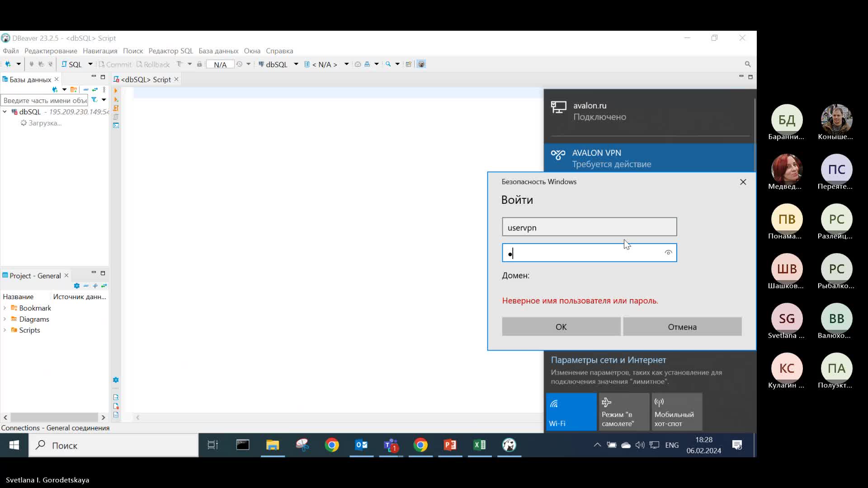Expand the Scripts folder

click(5, 330)
